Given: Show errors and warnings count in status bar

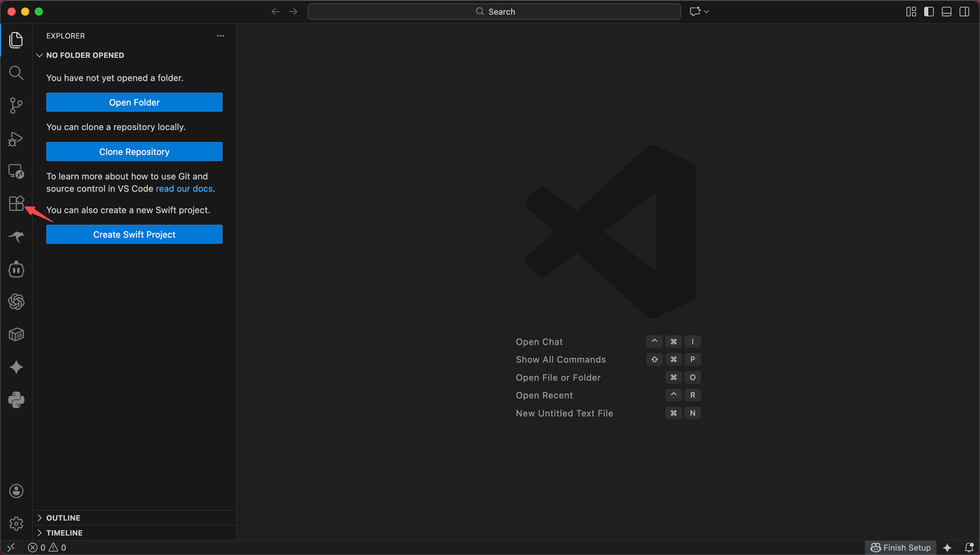Looking at the screenshot, I should pyautogui.click(x=47, y=548).
